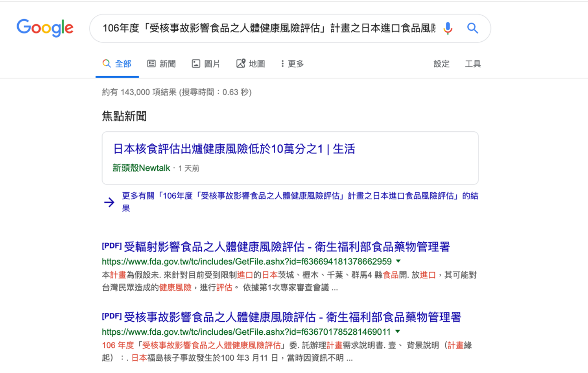This screenshot has height=373, width=588.
Task: Switch to the 圖片 (Images) tab
Action: click(x=206, y=64)
